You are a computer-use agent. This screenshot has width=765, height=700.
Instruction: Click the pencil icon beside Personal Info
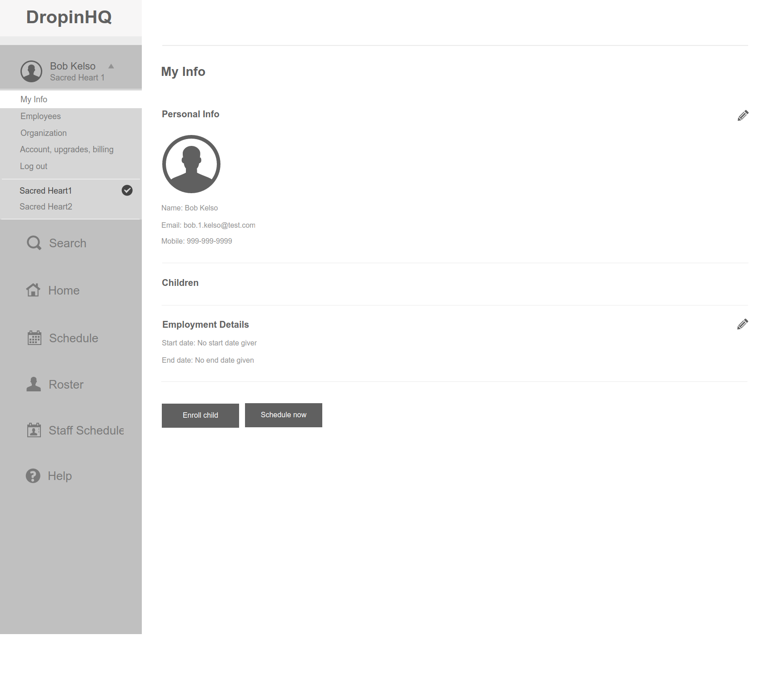point(743,115)
